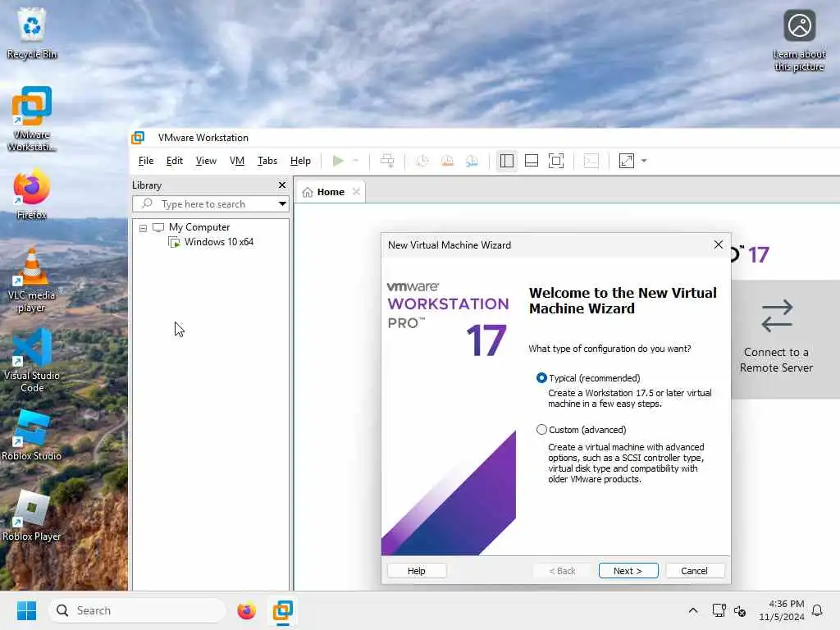
Task: Open the notifications bell icon
Action: [x=817, y=610]
